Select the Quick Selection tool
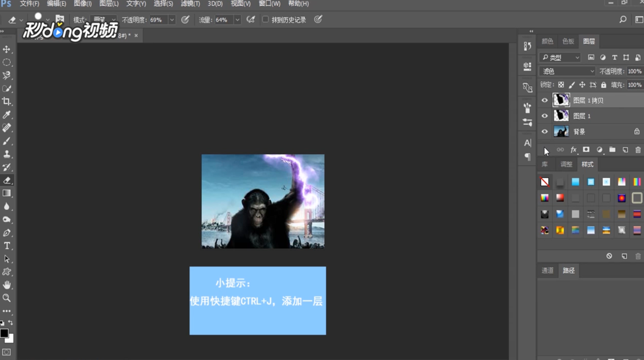Image resolution: width=644 pixels, height=360 pixels. [7, 89]
